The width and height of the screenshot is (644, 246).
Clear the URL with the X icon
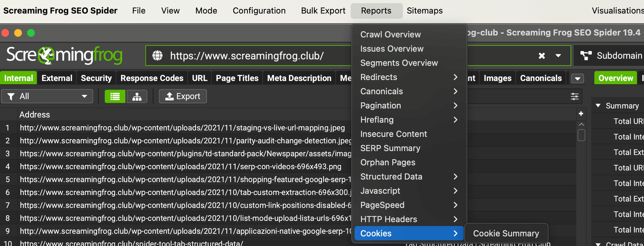point(542,56)
